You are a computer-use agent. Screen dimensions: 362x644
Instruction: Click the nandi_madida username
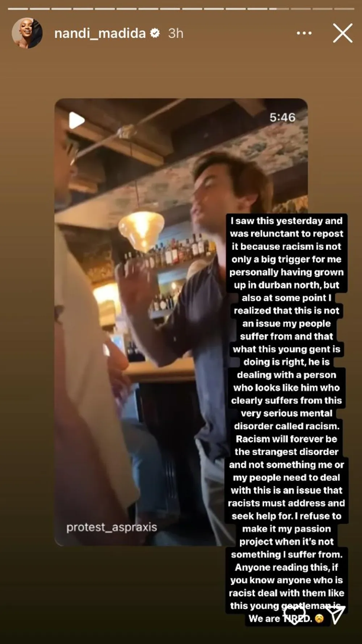[100, 33]
